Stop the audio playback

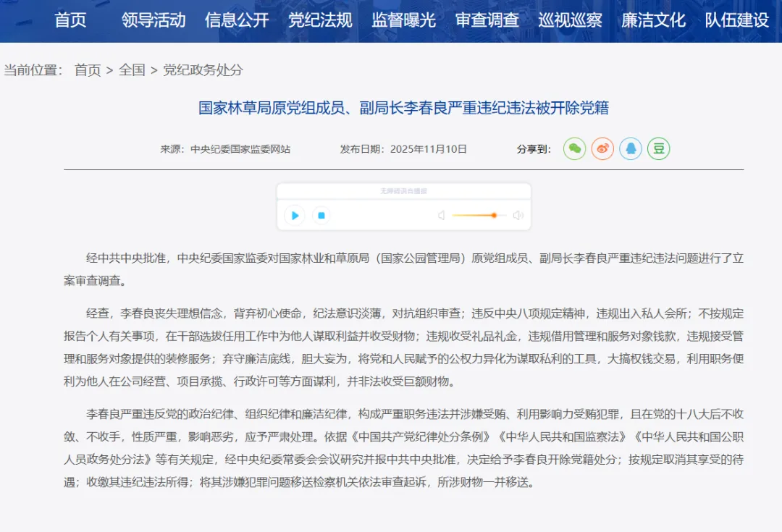click(x=321, y=216)
